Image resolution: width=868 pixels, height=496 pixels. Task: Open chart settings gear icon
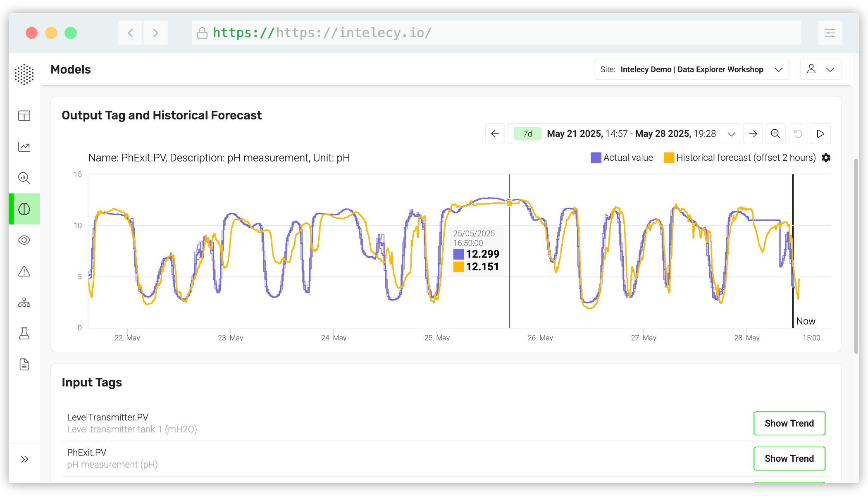(x=826, y=157)
